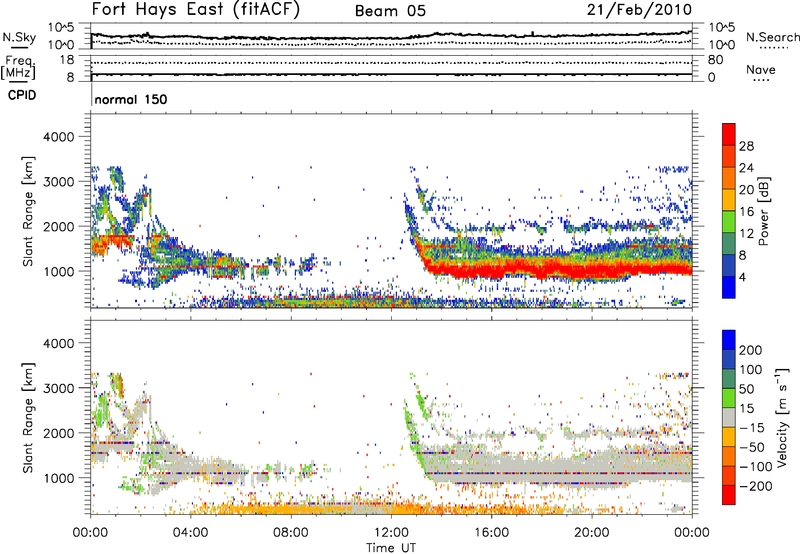Image resolution: width=800 pixels, height=554 pixels.
Task: Choose the 8–12 dB teal power swatch
Action: coord(729,244)
